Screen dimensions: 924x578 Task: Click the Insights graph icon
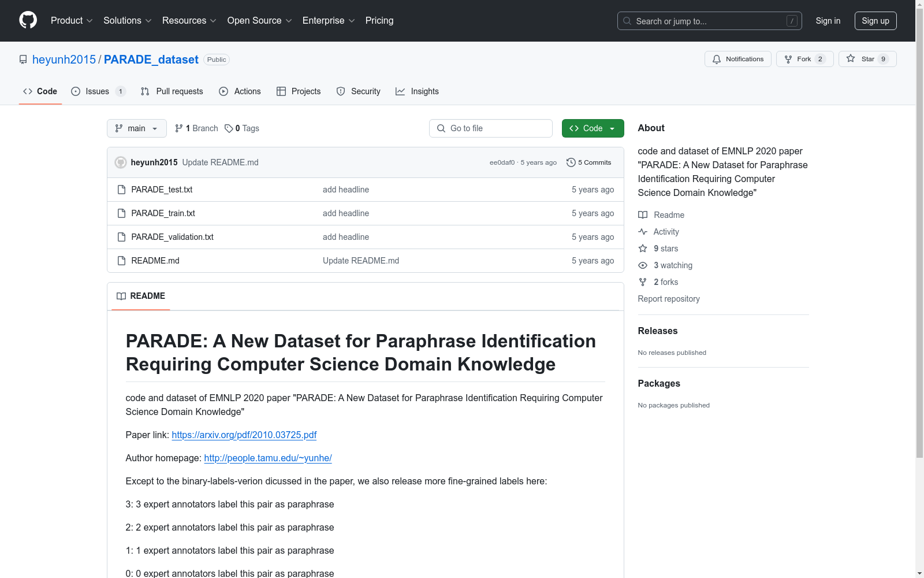[x=400, y=91]
